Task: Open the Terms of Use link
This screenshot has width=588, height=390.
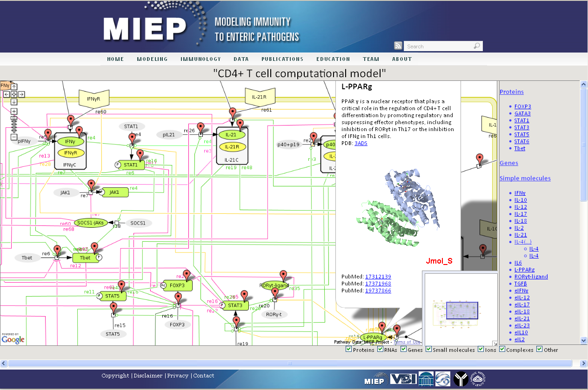Action: [x=407, y=342]
